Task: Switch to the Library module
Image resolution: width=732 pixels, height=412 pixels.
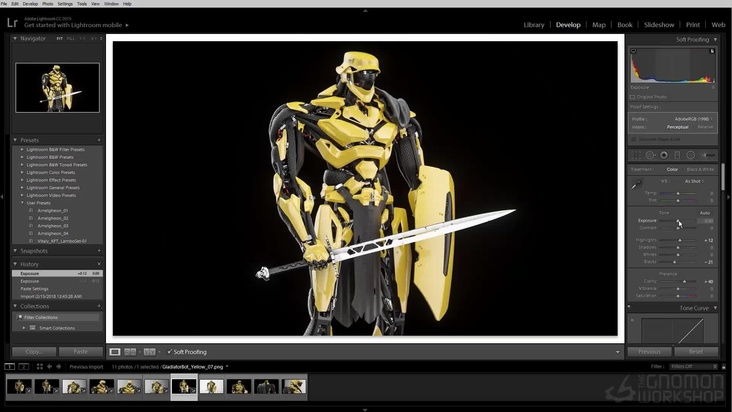Action: [534, 25]
